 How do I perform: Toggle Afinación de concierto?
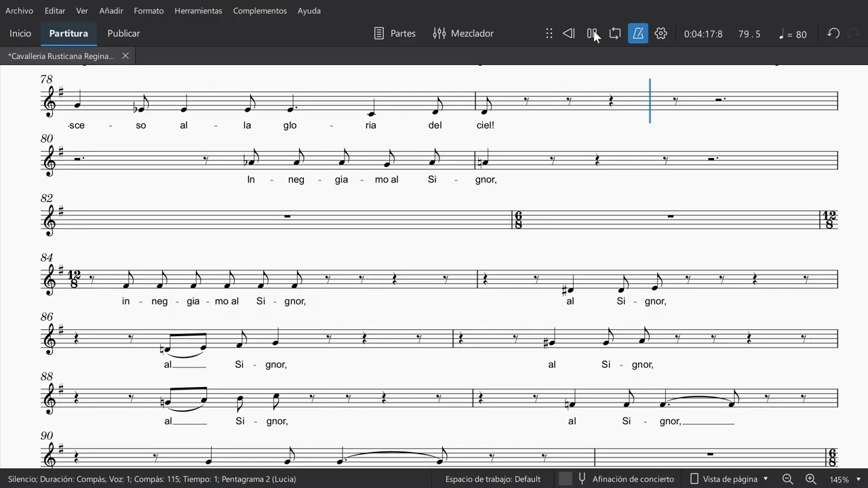click(x=625, y=479)
